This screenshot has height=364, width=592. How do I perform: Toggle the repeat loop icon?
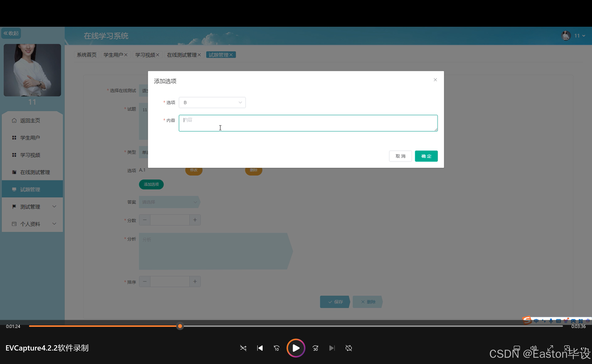coord(349,348)
